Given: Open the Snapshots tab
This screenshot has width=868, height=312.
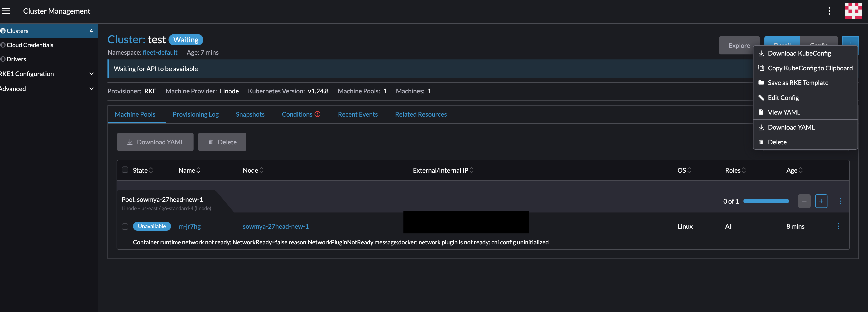Looking at the screenshot, I should [250, 114].
